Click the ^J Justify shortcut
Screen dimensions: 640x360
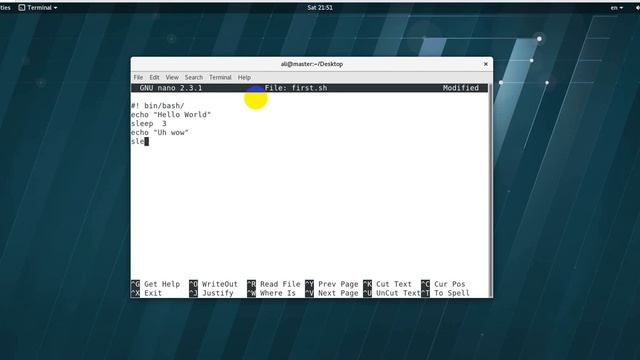tap(211, 293)
